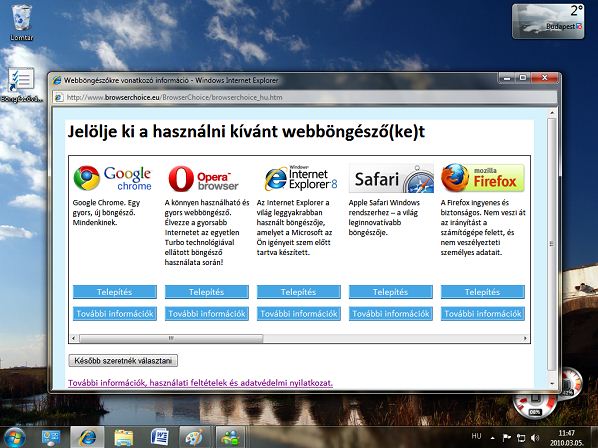
Task: Click the Action Center flag tray icon
Action: coord(506,437)
